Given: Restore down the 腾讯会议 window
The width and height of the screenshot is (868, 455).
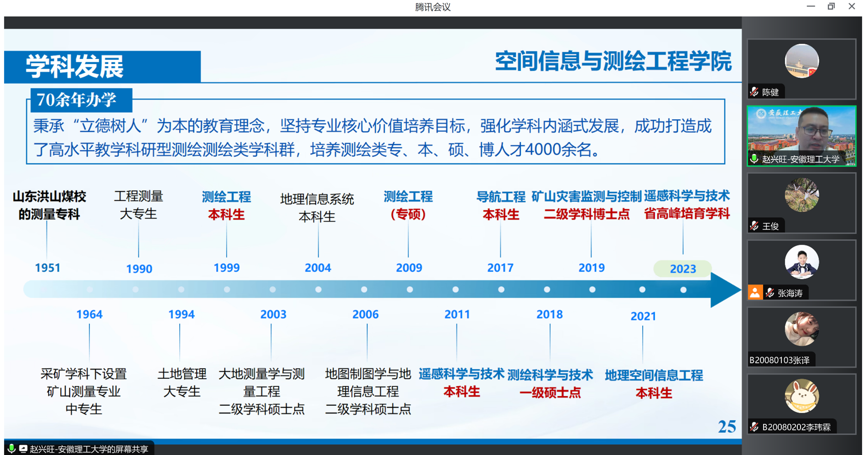Looking at the screenshot, I should coord(831,6).
